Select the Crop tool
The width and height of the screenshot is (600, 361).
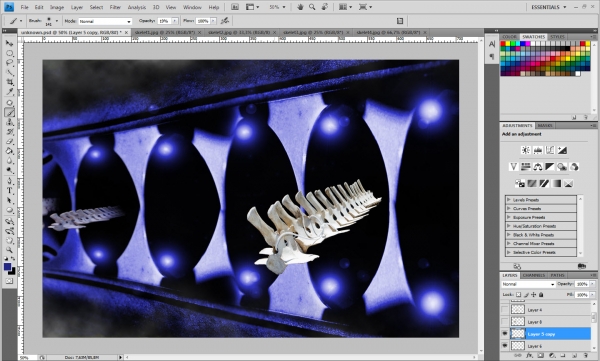(9, 82)
